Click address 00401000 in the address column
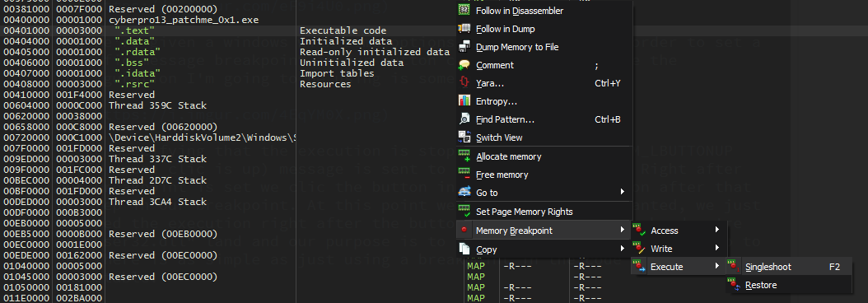The width and height of the screenshot is (868, 303). [26, 30]
